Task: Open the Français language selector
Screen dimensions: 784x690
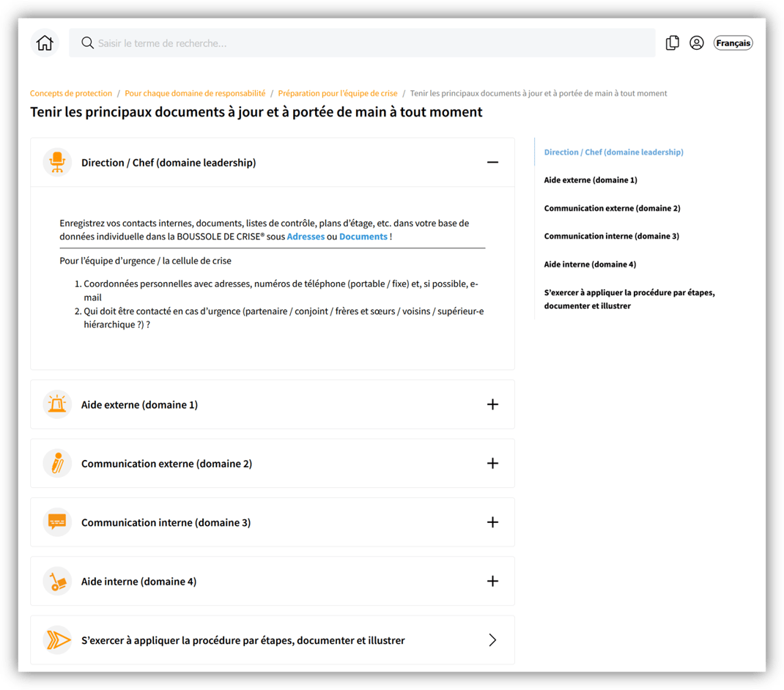Action: (733, 43)
